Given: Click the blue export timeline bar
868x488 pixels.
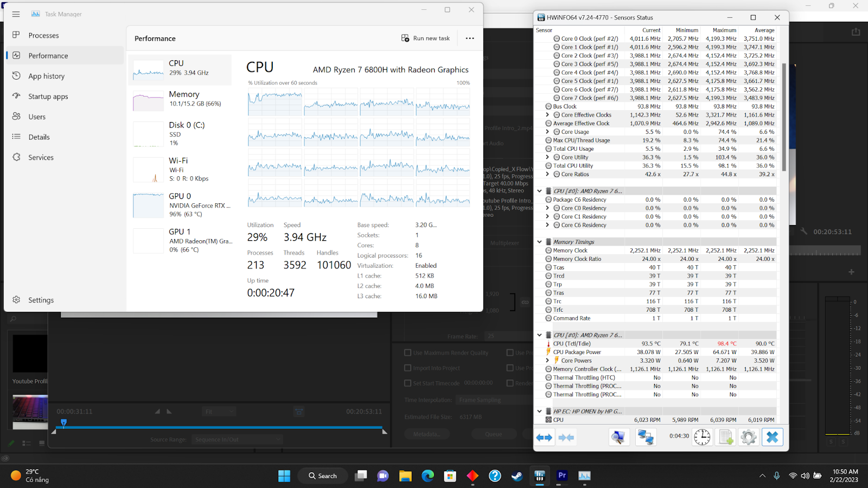Looking at the screenshot, I should 222,428.
